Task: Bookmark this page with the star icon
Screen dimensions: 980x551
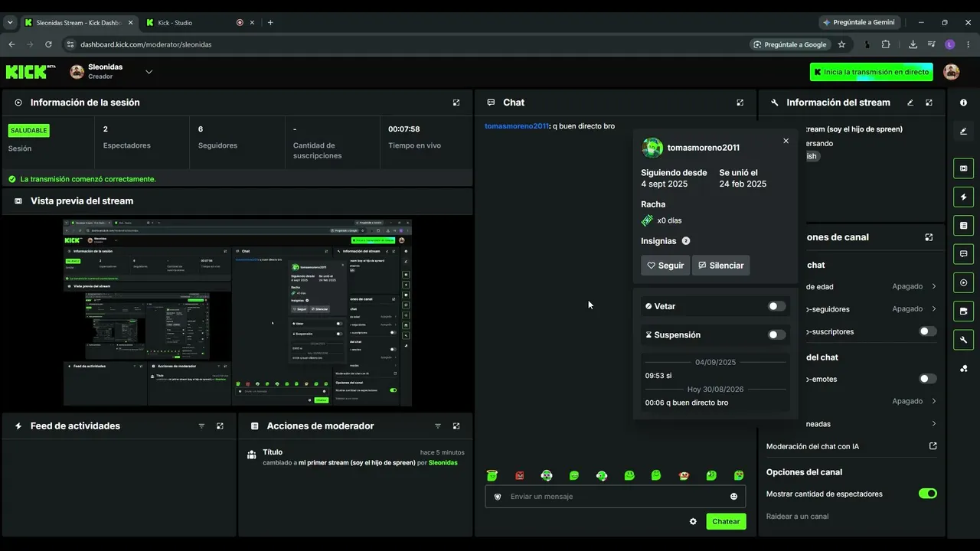Action: [841, 44]
